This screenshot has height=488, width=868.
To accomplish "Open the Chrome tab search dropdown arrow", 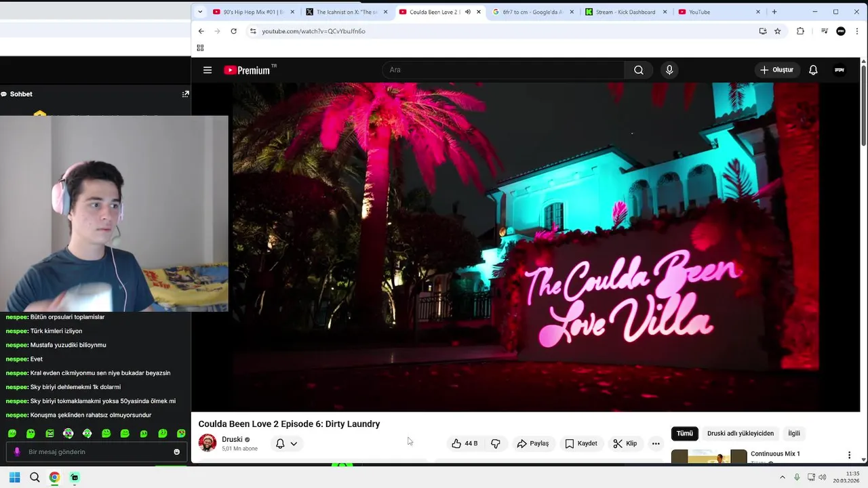I will pyautogui.click(x=200, y=12).
